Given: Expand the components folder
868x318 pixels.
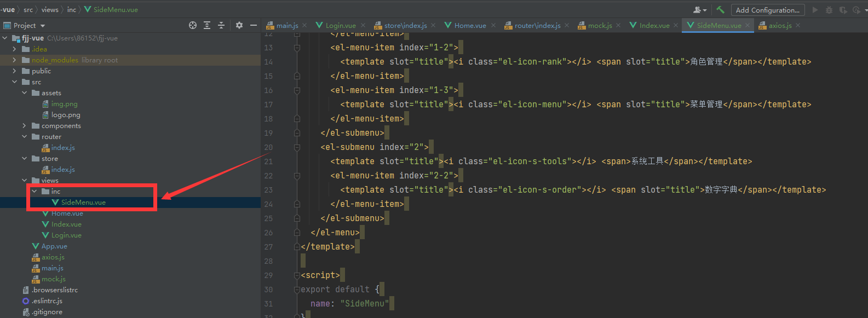Looking at the screenshot, I should [25, 126].
